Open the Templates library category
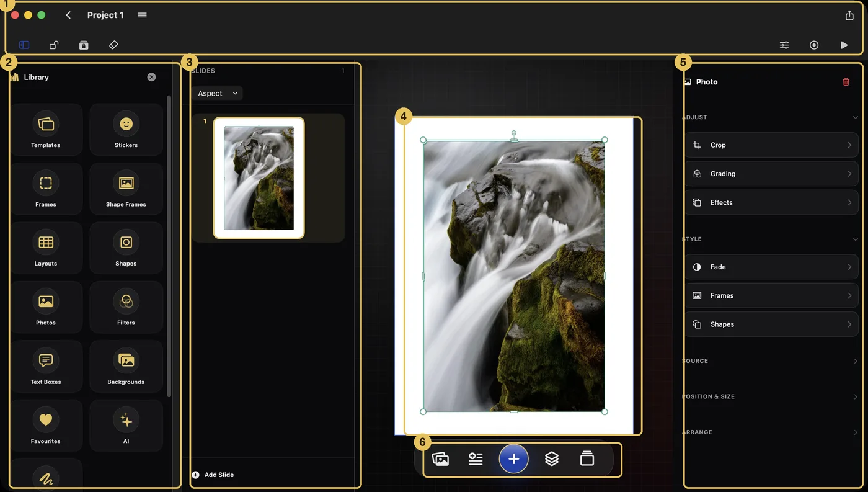Viewport: 868px width, 492px height. [46, 129]
